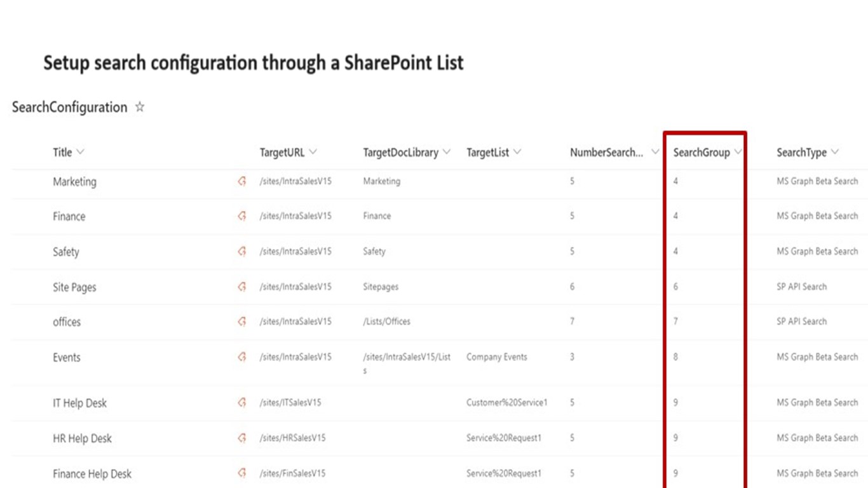Click the share icon for IT Help Desk
This screenshot has height=488, width=868.
(x=241, y=403)
